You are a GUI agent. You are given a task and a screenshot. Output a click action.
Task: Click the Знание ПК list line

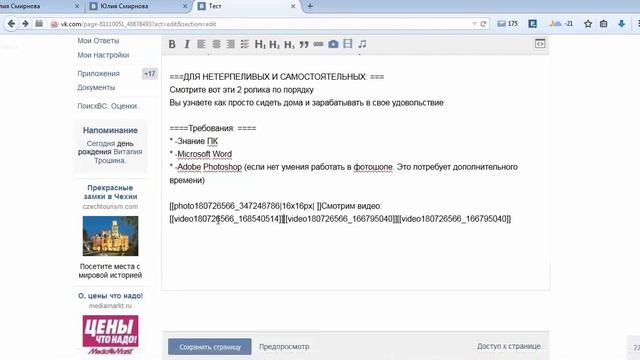click(194, 141)
